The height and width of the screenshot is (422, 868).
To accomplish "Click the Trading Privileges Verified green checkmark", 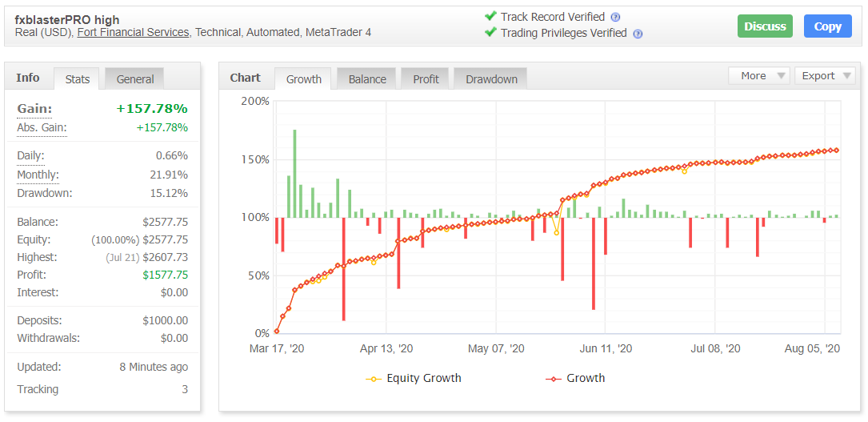I will coord(490,33).
